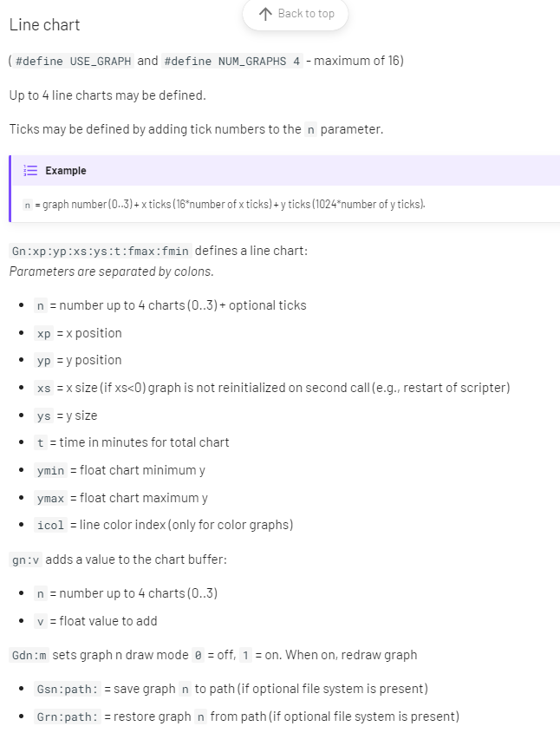Click the xs parameter code label
560x746 pixels.
coord(44,389)
